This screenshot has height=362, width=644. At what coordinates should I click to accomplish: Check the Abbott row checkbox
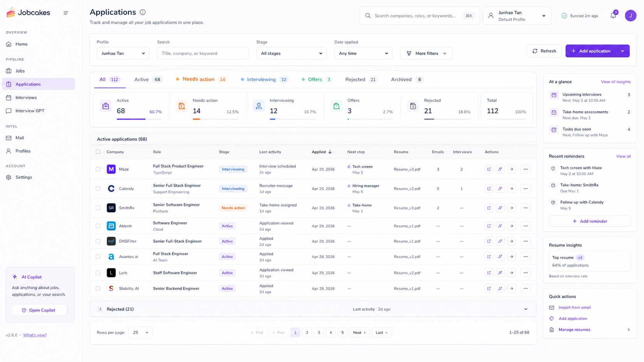click(98, 226)
